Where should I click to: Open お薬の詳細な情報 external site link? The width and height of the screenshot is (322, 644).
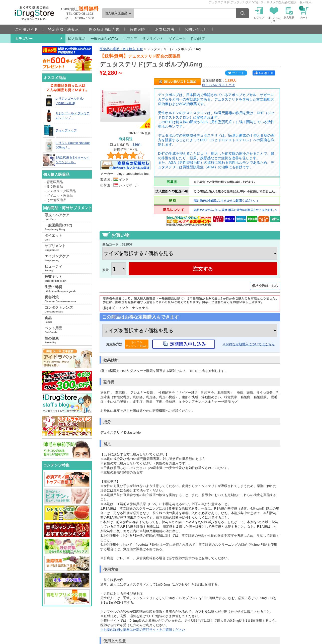143,630
